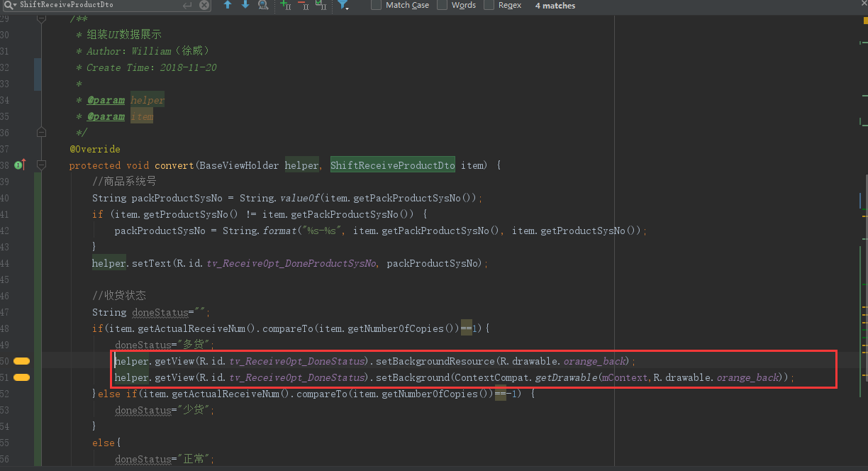Collapse the javadoc comment fold arrow at line 29

click(40, 18)
